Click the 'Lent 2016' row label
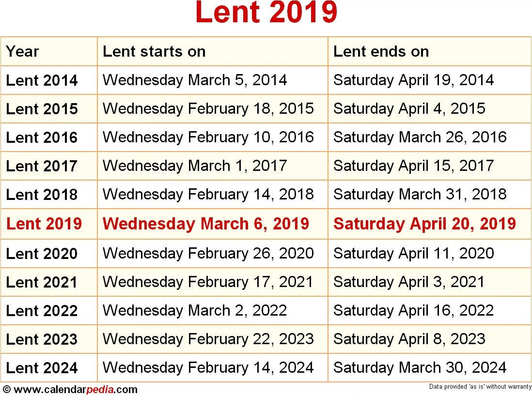The height and width of the screenshot is (395, 532). (x=42, y=137)
